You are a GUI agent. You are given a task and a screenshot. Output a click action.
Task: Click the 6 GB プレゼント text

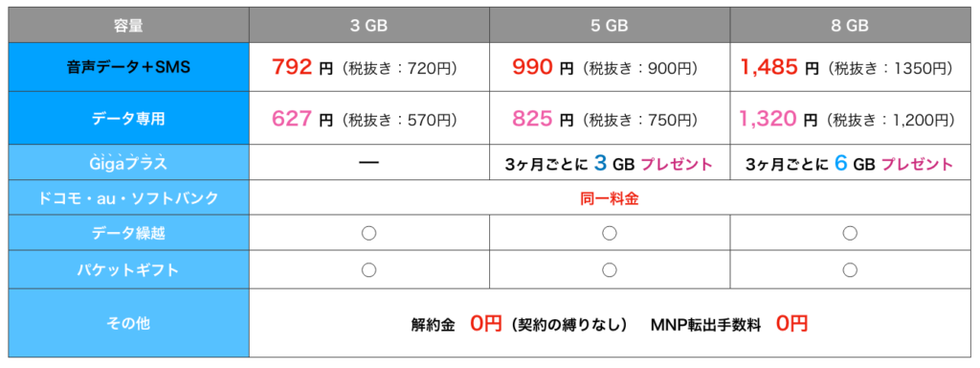click(x=894, y=163)
